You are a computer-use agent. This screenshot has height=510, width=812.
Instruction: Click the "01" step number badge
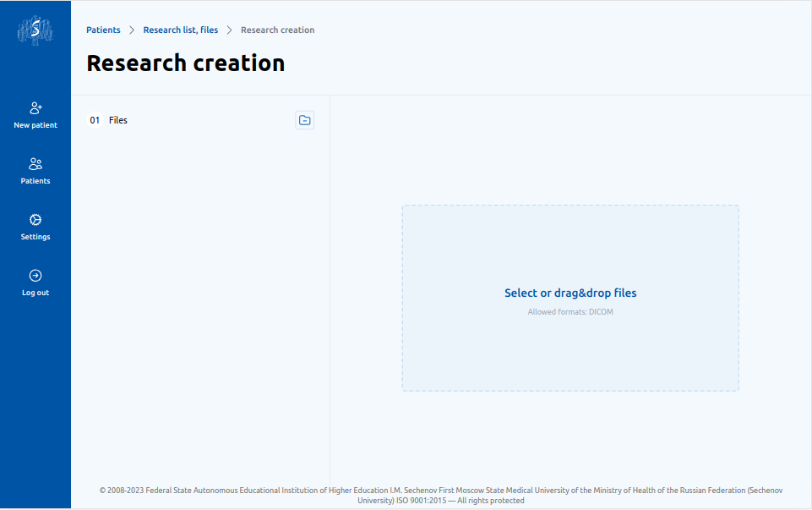point(95,120)
